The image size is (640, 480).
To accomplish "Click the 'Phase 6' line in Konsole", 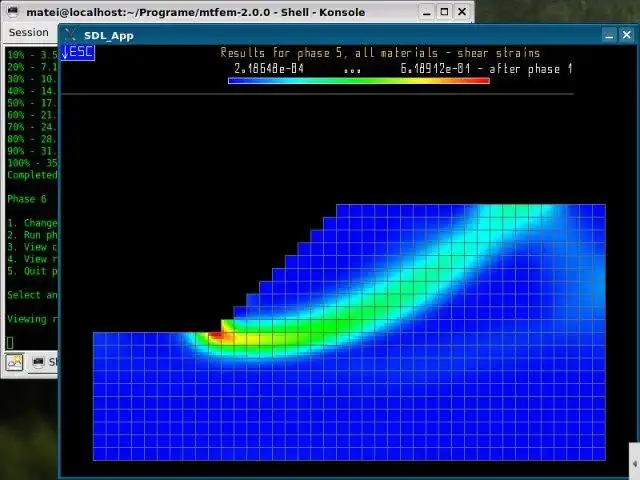I will coord(27,199).
